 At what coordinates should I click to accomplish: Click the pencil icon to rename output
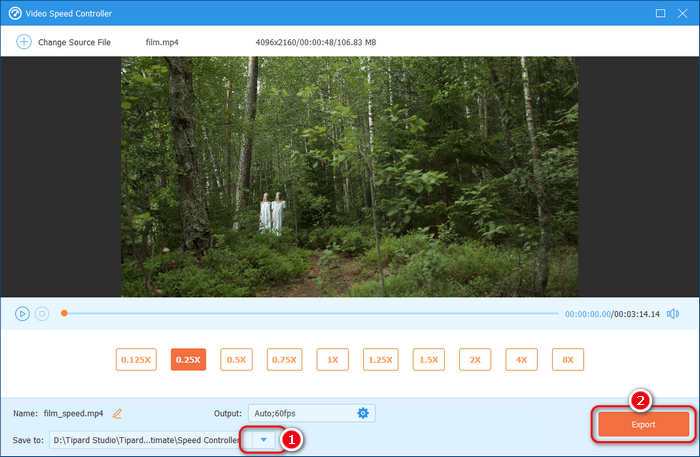pyautogui.click(x=117, y=413)
